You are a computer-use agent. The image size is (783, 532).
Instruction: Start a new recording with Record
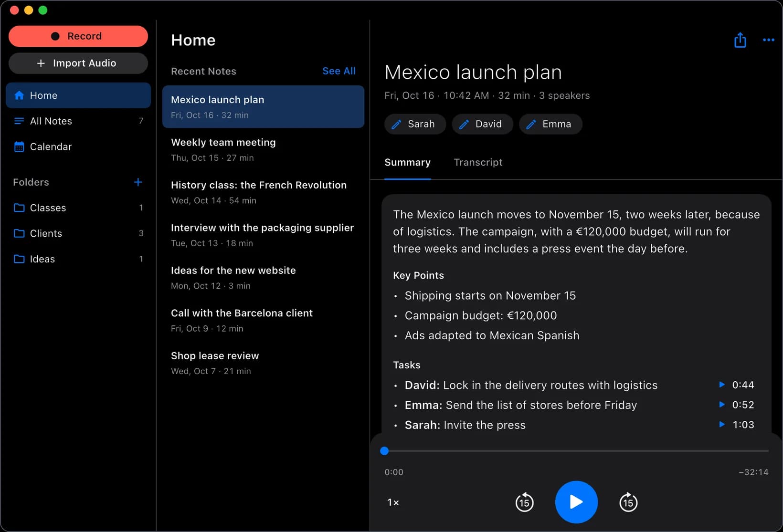[78, 36]
